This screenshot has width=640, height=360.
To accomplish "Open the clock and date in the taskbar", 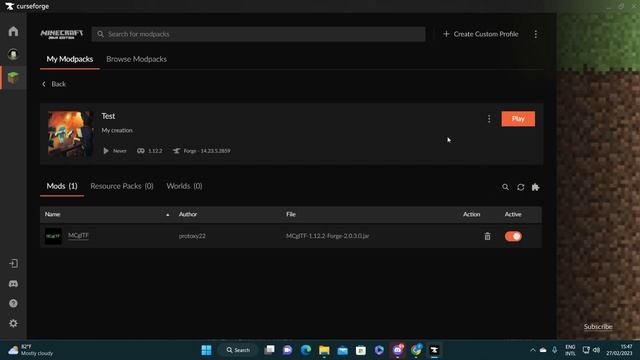I will click(x=619, y=350).
